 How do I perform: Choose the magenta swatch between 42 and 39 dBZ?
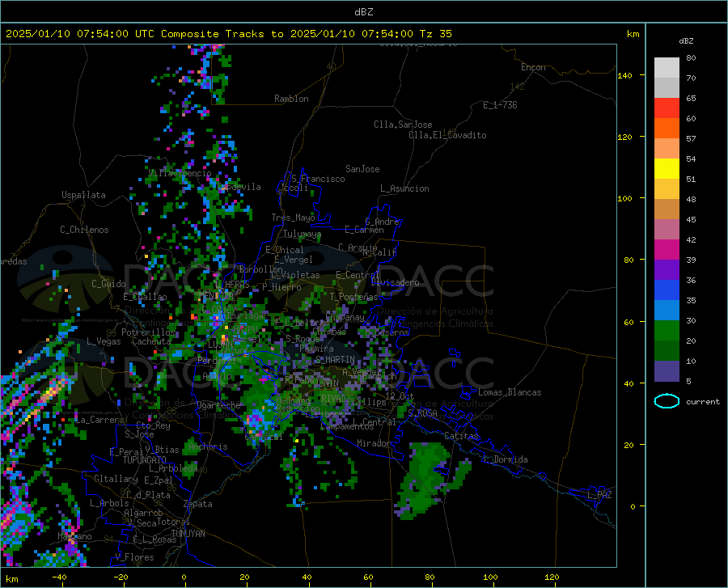click(x=667, y=250)
